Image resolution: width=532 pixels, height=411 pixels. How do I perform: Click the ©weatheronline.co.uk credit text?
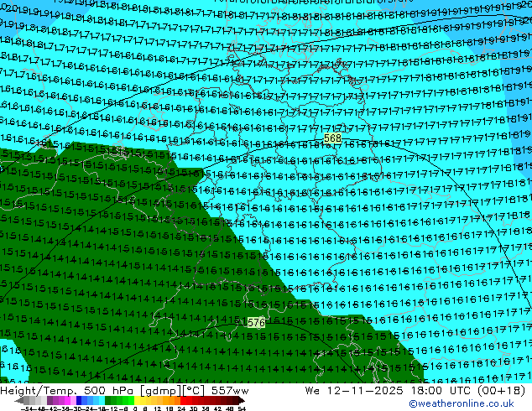[x=462, y=403]
